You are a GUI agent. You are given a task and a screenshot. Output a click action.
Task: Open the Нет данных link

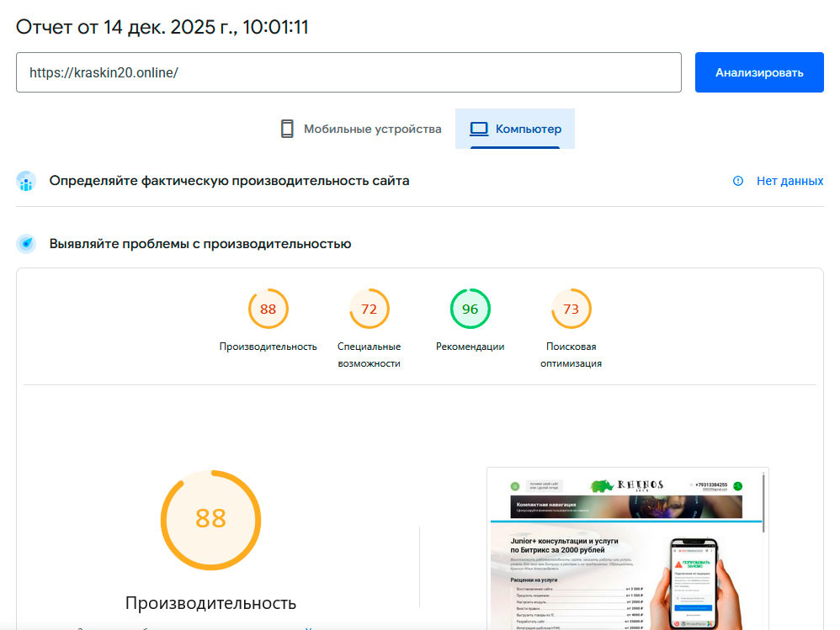[789, 181]
